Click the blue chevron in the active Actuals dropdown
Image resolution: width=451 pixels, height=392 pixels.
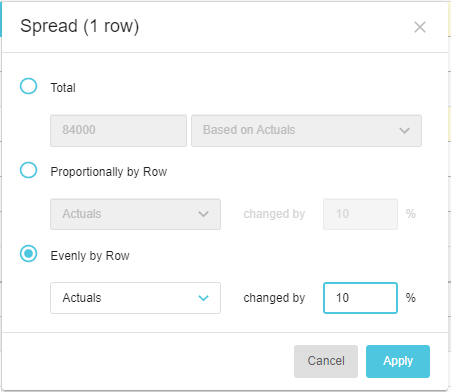(x=203, y=298)
